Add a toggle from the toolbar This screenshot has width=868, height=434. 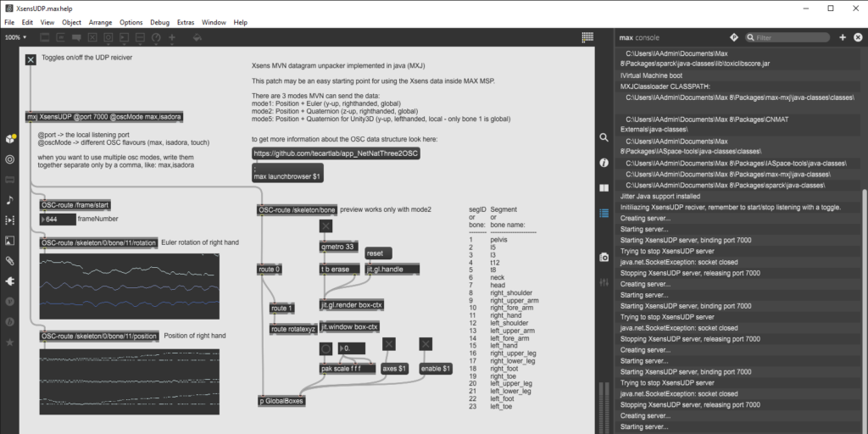point(92,37)
